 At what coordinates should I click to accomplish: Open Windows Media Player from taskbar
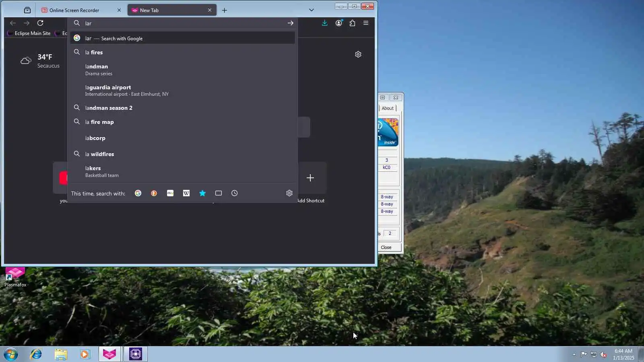tap(85, 354)
